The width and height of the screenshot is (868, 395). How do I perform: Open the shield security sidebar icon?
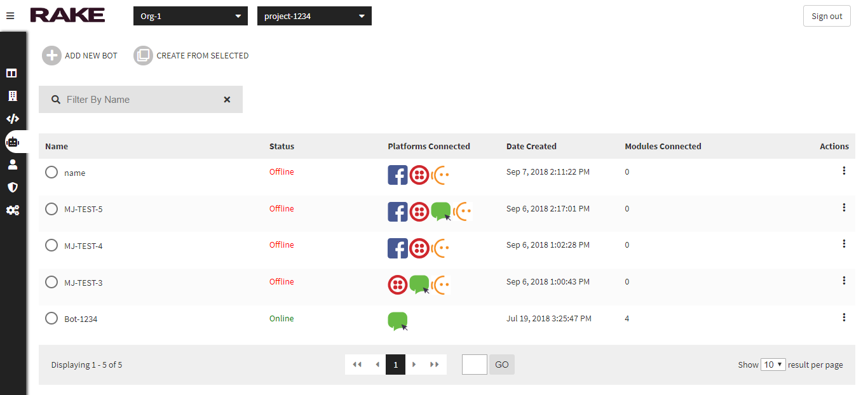click(x=12, y=187)
